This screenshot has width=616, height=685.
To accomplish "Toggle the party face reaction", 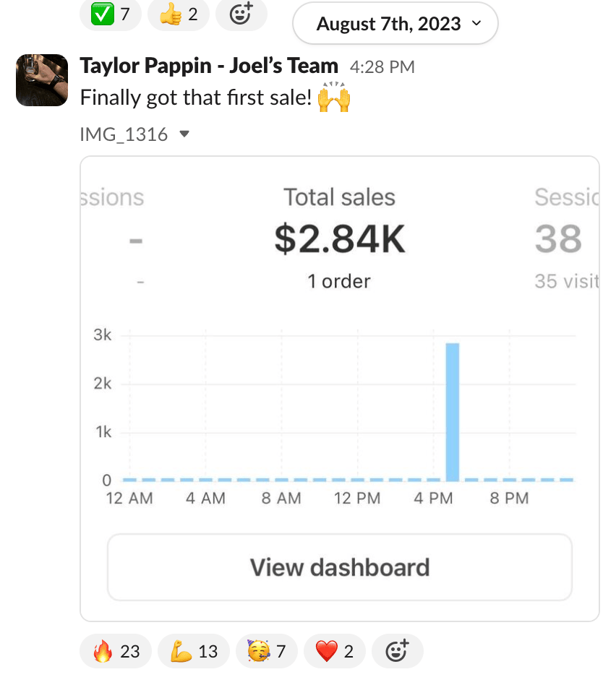I will pos(267,651).
